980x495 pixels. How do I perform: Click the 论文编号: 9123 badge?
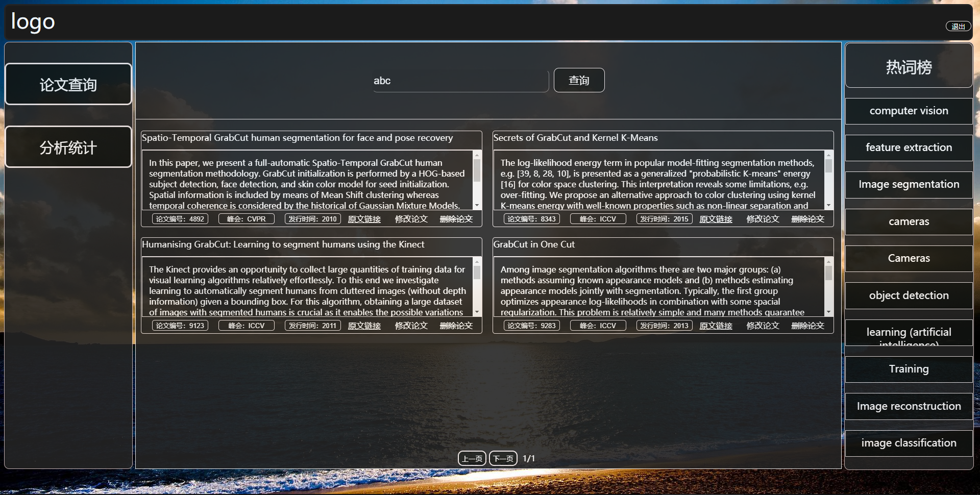[180, 326]
